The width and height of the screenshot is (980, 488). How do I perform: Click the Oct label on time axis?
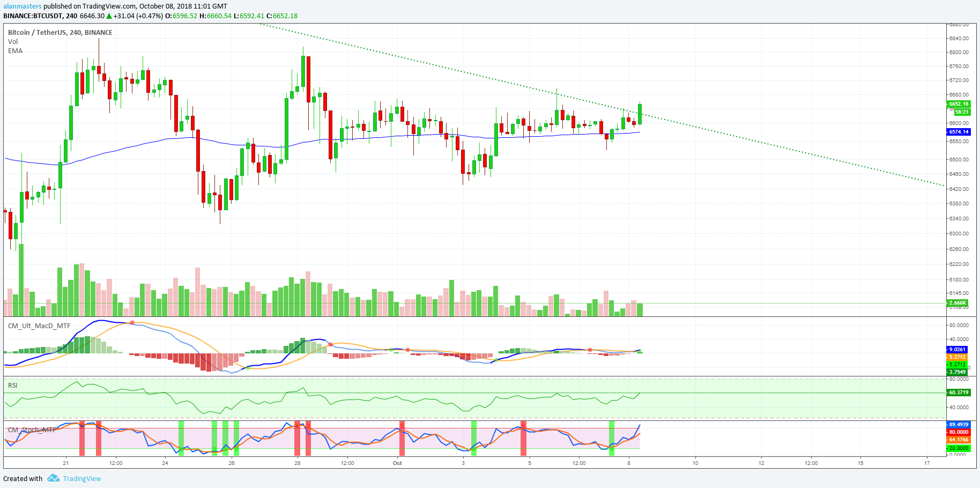[397, 463]
